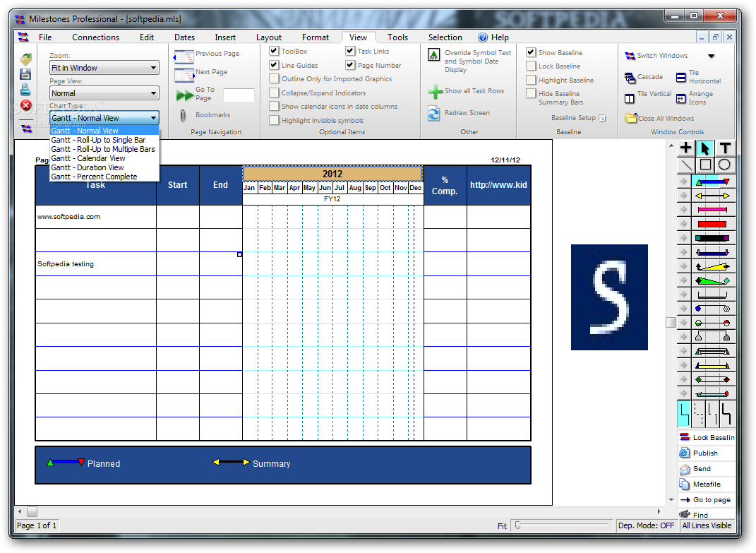
Task: Choose the circle drawing tool
Action: pos(724,165)
